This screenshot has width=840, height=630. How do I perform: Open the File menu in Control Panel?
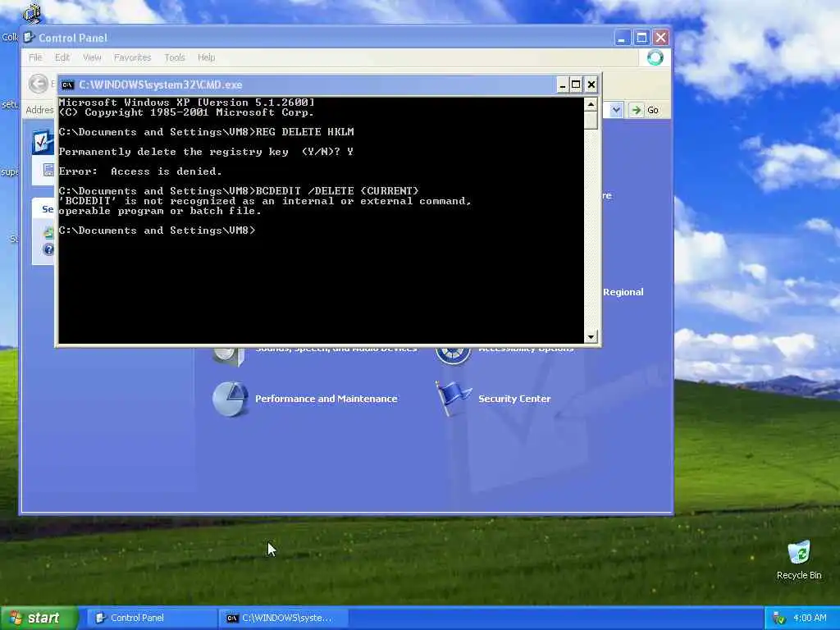(x=35, y=57)
